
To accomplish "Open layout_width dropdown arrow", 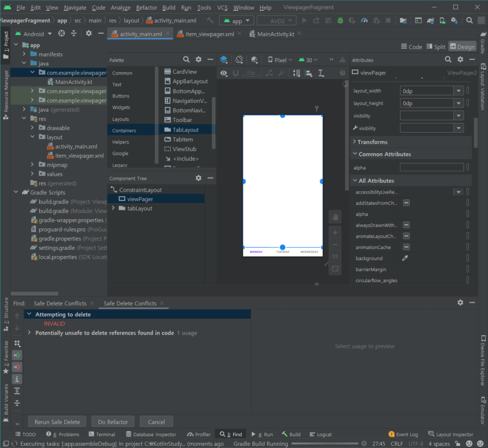I will (x=459, y=91).
